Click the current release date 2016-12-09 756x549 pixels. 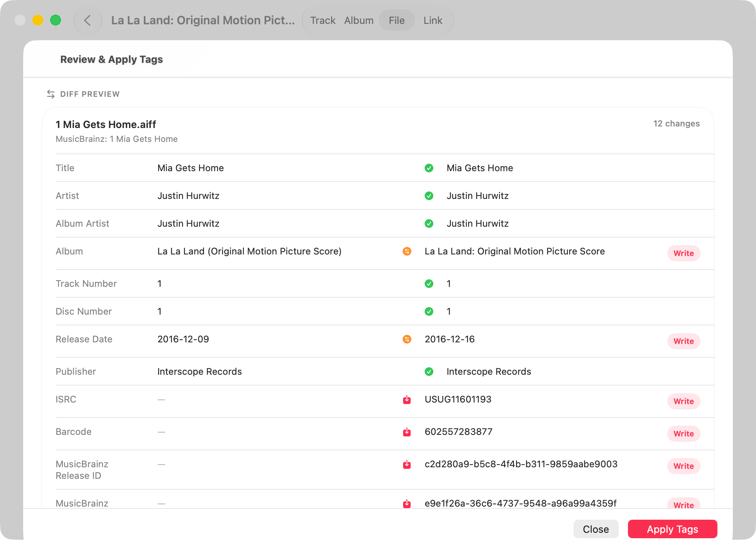coord(183,339)
